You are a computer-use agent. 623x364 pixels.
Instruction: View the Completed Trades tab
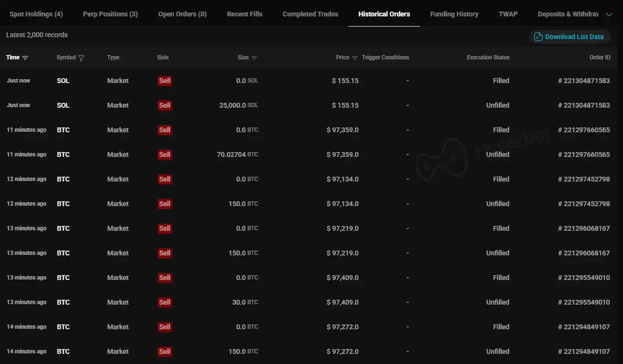pyautogui.click(x=310, y=14)
